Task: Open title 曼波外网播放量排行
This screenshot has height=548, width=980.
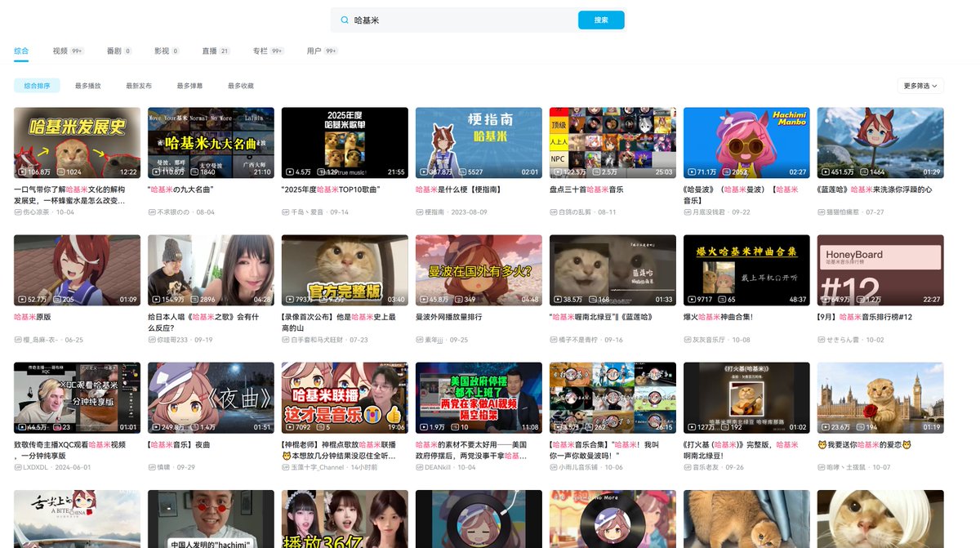Action: tap(448, 317)
